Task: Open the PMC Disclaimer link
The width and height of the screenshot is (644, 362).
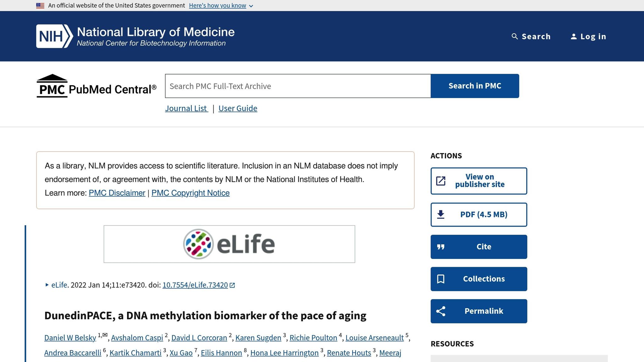Action: point(117,193)
